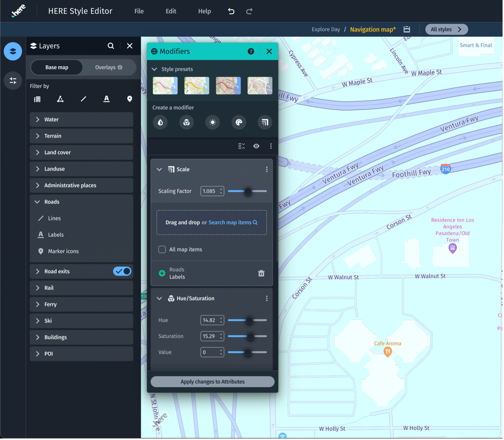The width and height of the screenshot is (504, 440).
Task: Open Scale modifier options menu
Action: tap(267, 170)
